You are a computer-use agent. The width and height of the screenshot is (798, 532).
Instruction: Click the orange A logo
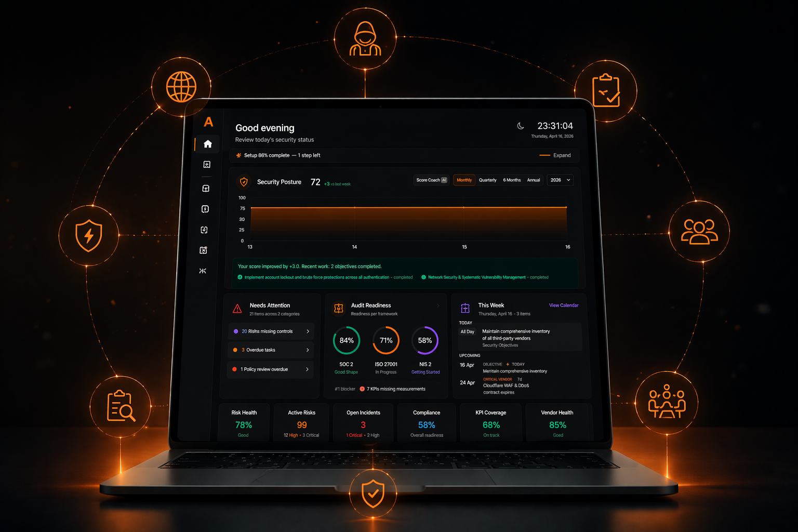point(208,122)
